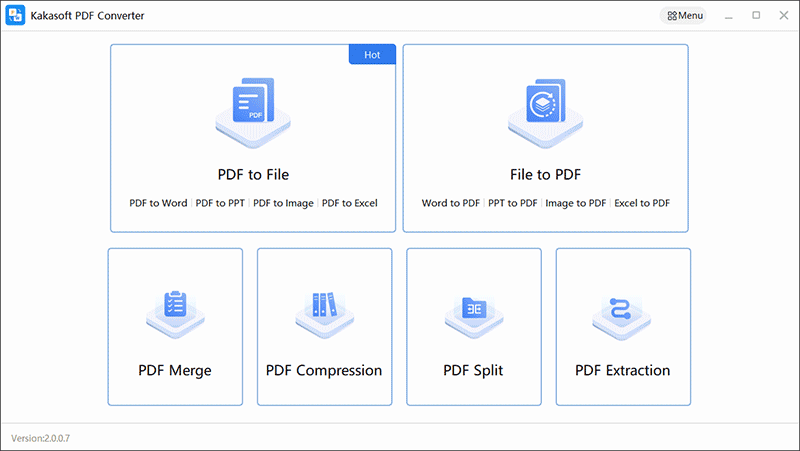Viewport: 800px width, 451px height.
Task: Choose the PDF Split folder icon
Action: (x=474, y=316)
